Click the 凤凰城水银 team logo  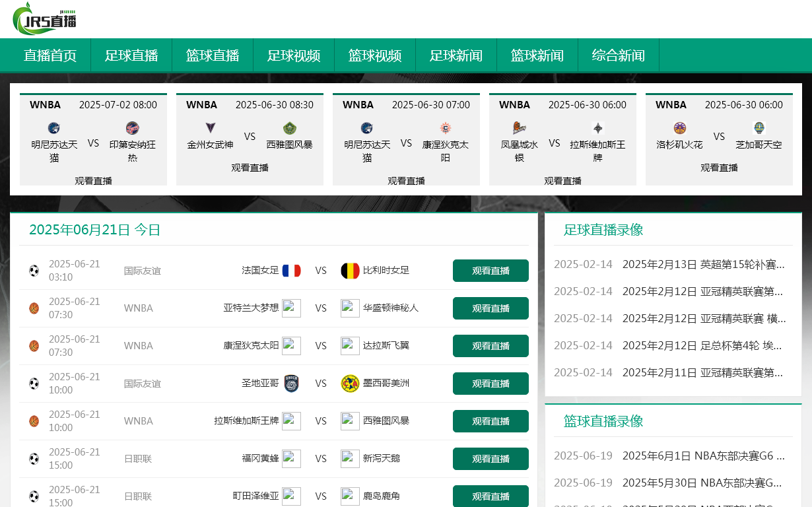coord(520,128)
